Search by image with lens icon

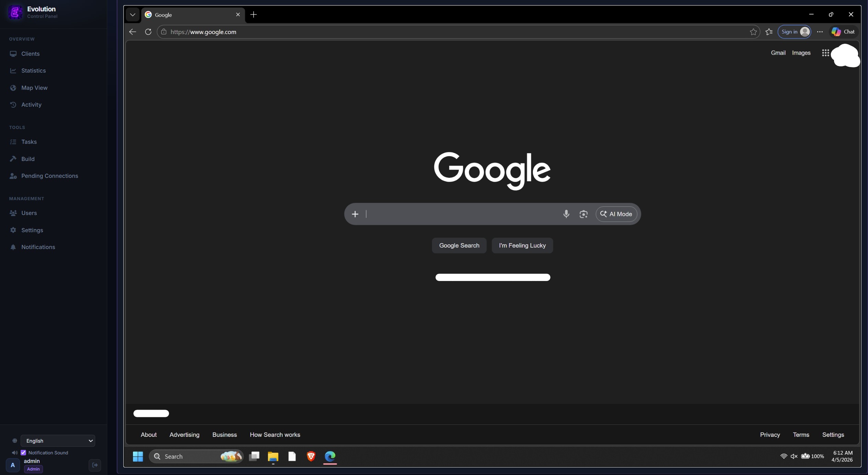pyautogui.click(x=583, y=214)
